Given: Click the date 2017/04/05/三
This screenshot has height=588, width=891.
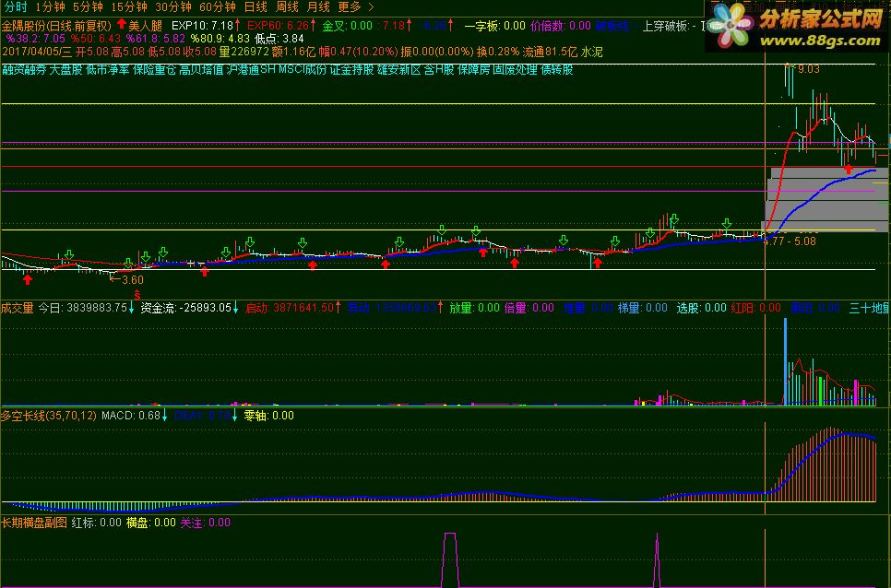Looking at the screenshot, I should point(37,52).
